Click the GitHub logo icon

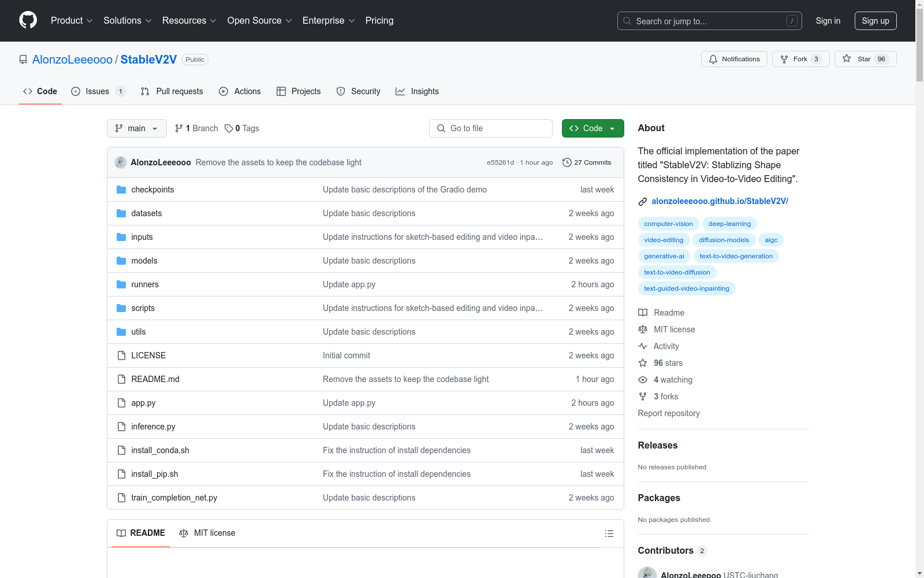click(x=28, y=20)
